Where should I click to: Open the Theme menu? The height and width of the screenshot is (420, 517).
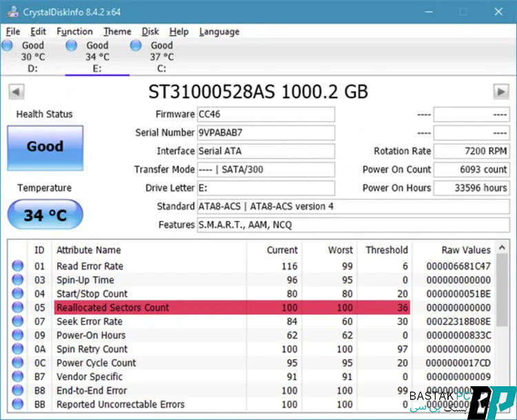tap(117, 32)
